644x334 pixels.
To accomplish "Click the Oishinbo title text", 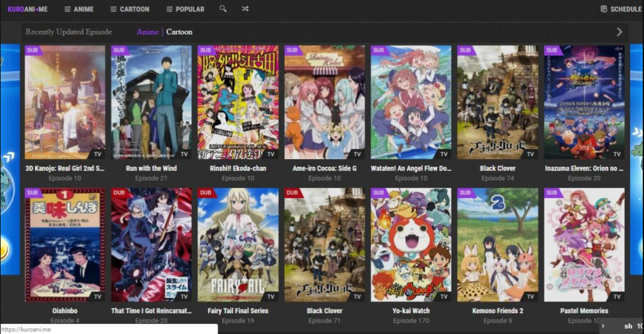I will click(65, 311).
